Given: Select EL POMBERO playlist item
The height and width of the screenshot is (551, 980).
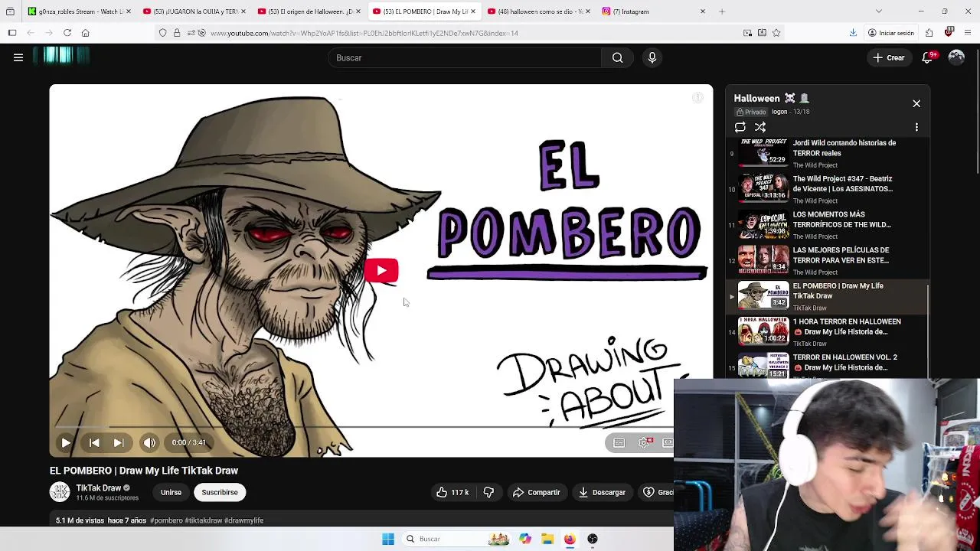Looking at the screenshot, I should pos(827,296).
